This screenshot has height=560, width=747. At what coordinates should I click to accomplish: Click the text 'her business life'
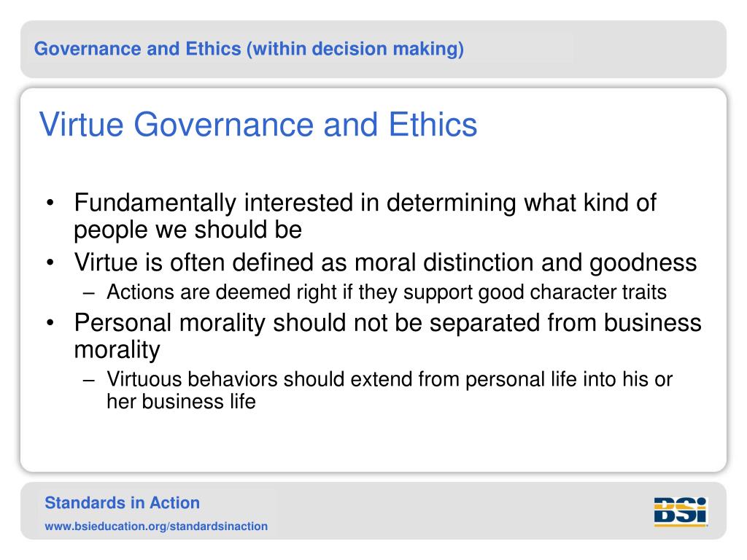[x=181, y=402]
